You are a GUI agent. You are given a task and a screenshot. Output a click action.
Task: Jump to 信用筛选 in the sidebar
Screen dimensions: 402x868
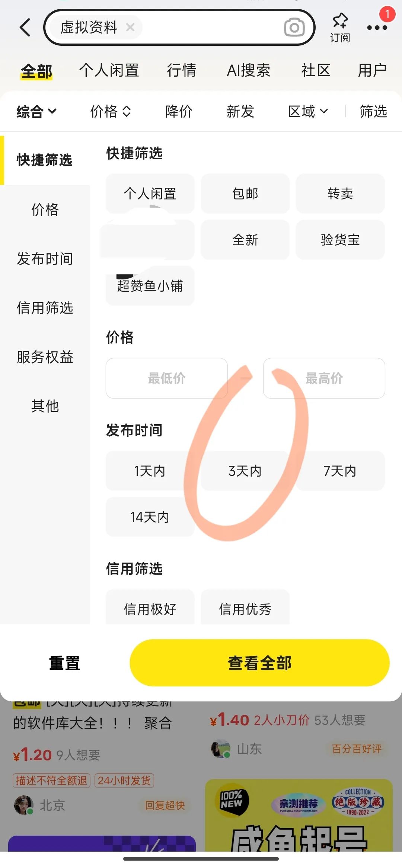tap(45, 308)
